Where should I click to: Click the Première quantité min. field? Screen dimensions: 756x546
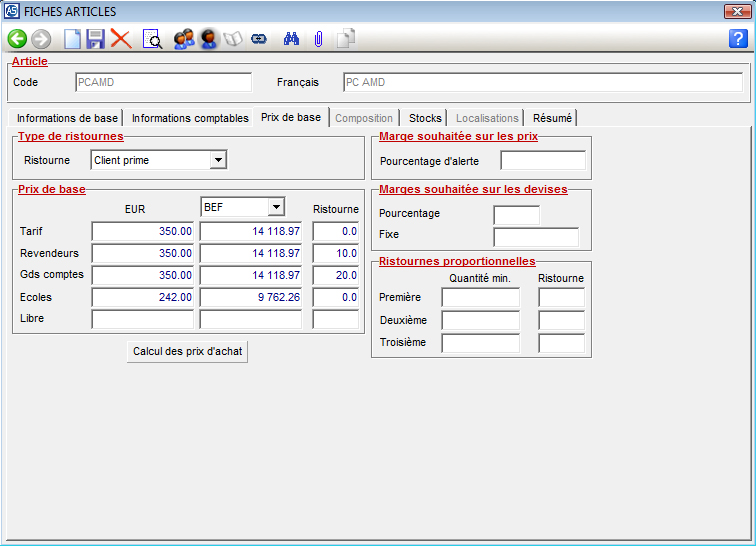[480, 297]
